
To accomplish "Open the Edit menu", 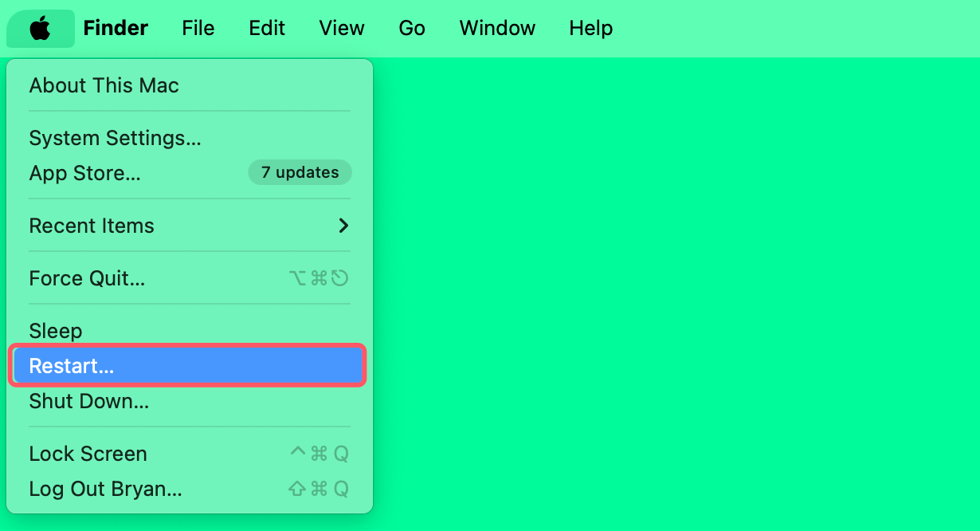I will [x=266, y=29].
